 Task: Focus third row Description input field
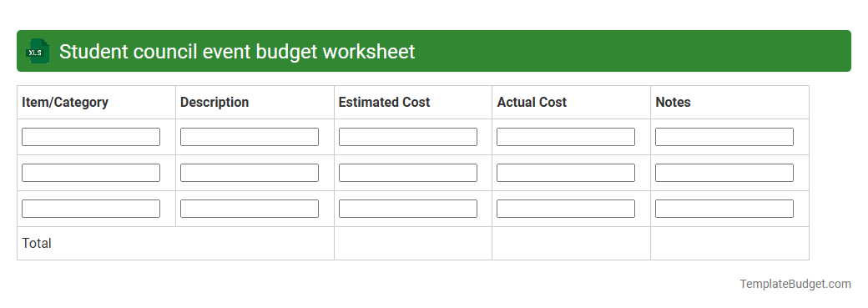pos(249,209)
